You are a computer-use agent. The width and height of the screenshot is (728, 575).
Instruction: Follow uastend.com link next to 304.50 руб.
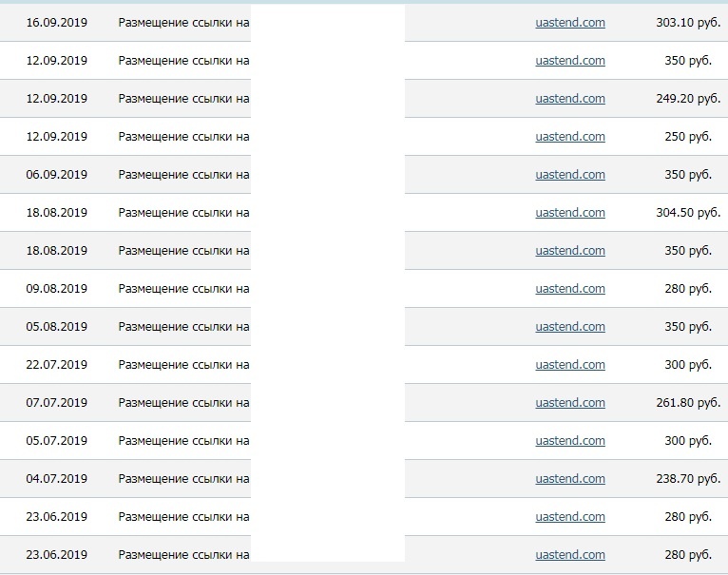pyautogui.click(x=570, y=213)
